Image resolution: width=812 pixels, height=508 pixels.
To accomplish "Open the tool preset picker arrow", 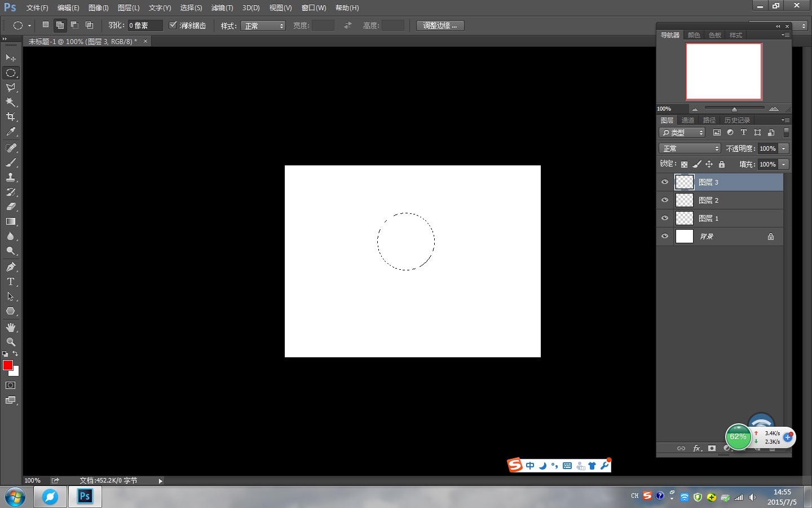I will click(29, 25).
